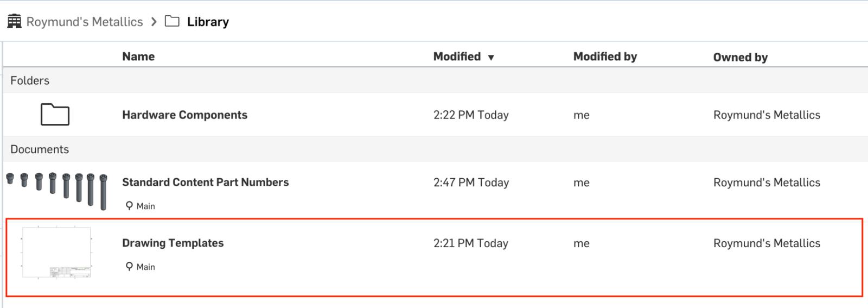This screenshot has height=308, width=868.
Task: Sort by the Modified by column header
Action: (605, 56)
